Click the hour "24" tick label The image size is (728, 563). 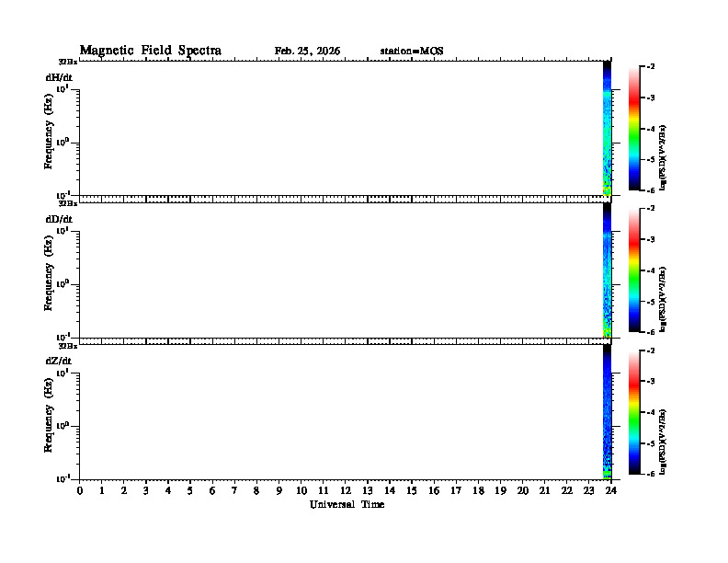611,491
